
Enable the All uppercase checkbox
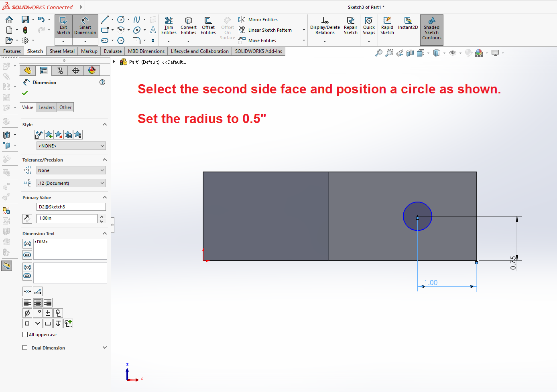(x=25, y=335)
